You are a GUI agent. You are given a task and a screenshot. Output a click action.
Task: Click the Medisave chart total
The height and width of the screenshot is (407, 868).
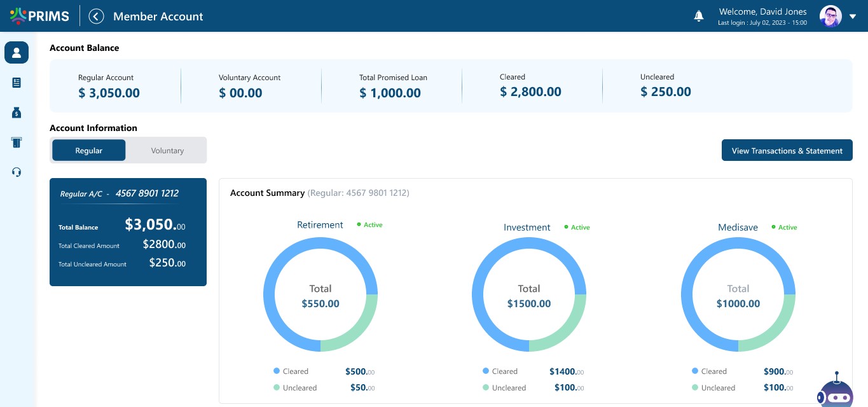pos(738,296)
